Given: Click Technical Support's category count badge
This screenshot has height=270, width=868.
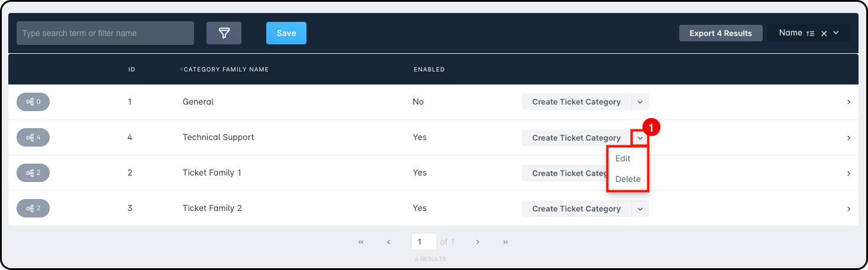Looking at the screenshot, I should [x=33, y=138].
